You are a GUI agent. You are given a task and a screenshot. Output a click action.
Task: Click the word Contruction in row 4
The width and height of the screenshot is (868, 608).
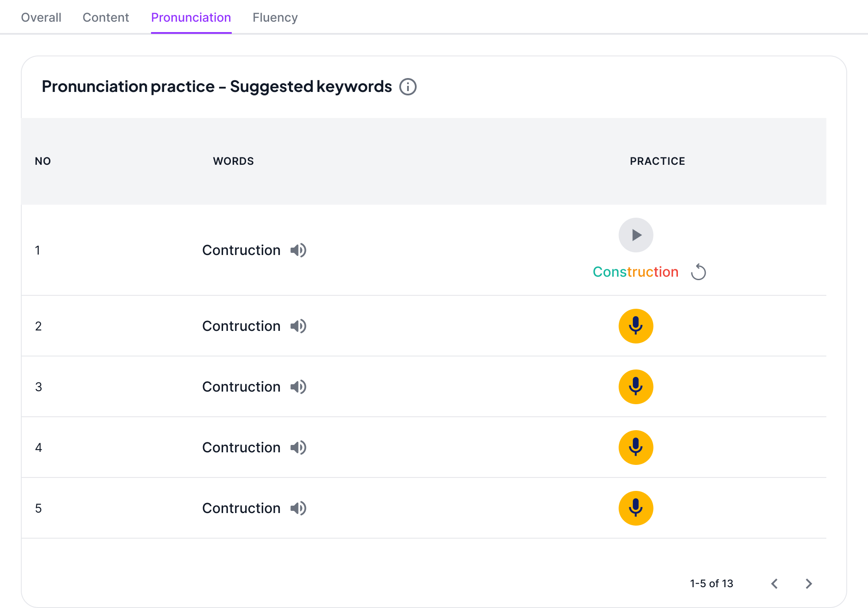tap(241, 448)
